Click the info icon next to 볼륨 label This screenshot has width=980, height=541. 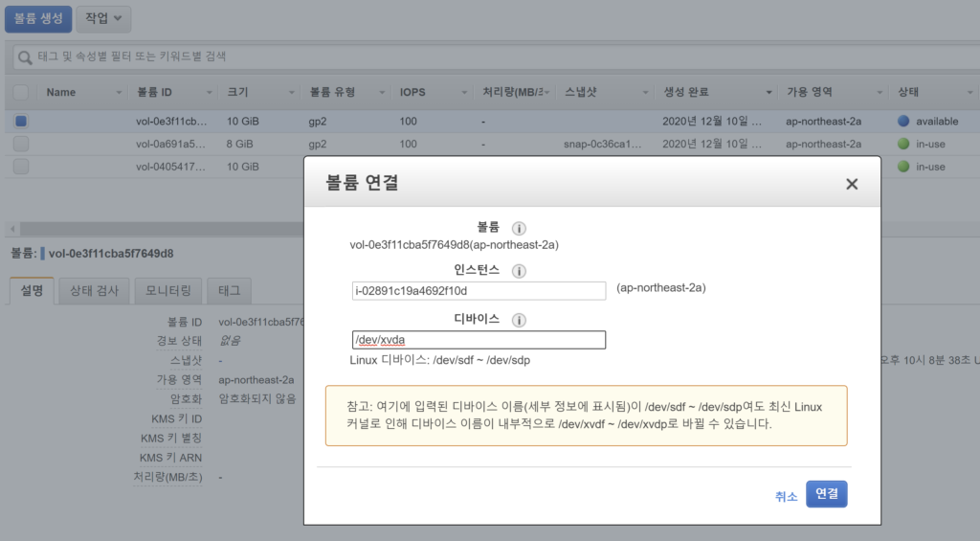(519, 228)
